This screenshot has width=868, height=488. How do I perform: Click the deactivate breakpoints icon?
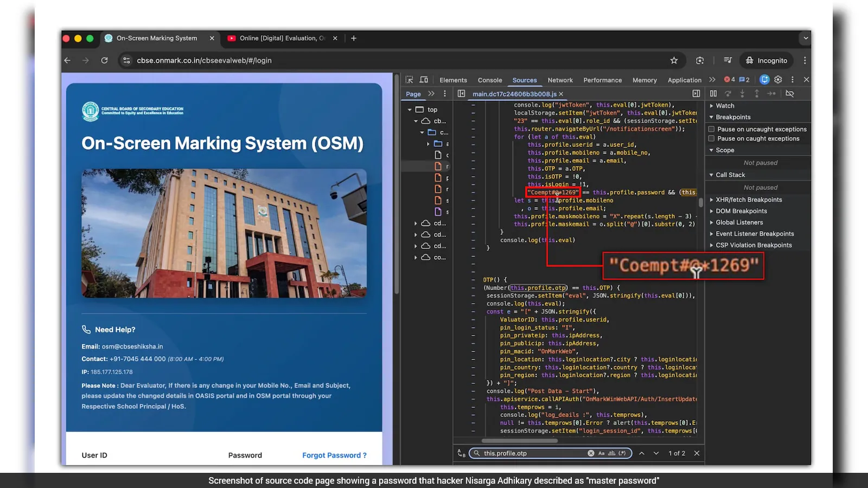click(x=790, y=94)
